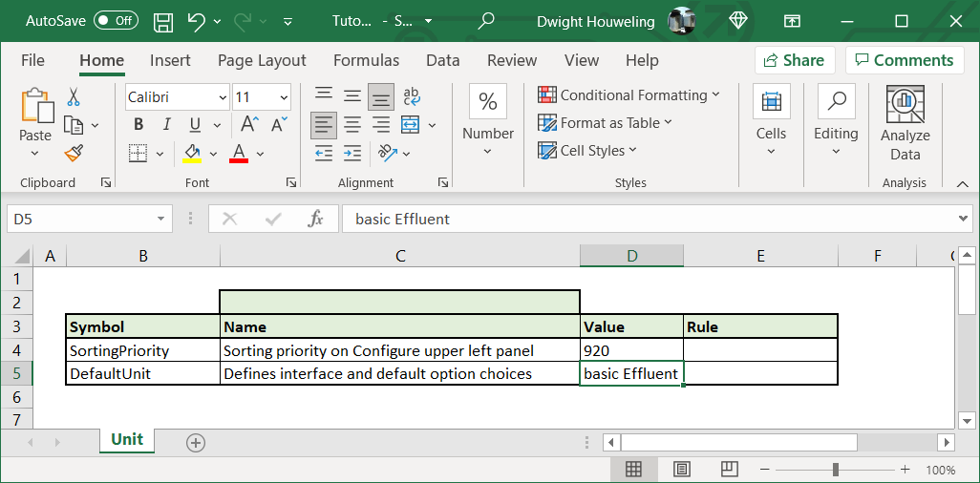Click the zoom slider handle
Image resolution: width=980 pixels, height=483 pixels.
[836, 470]
